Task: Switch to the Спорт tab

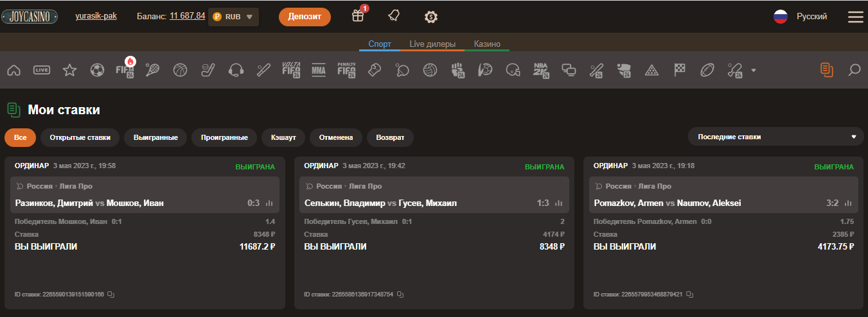Action: point(380,44)
